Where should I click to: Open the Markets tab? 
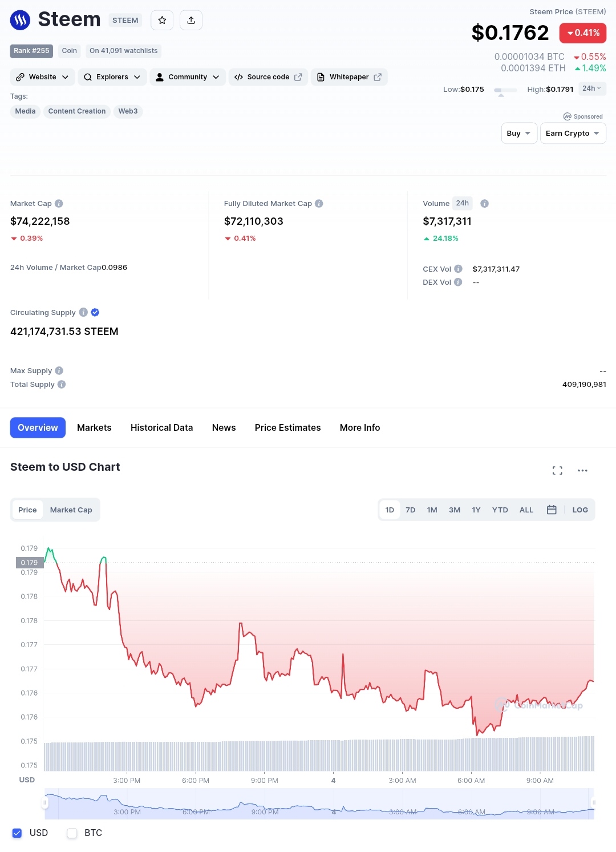click(94, 427)
